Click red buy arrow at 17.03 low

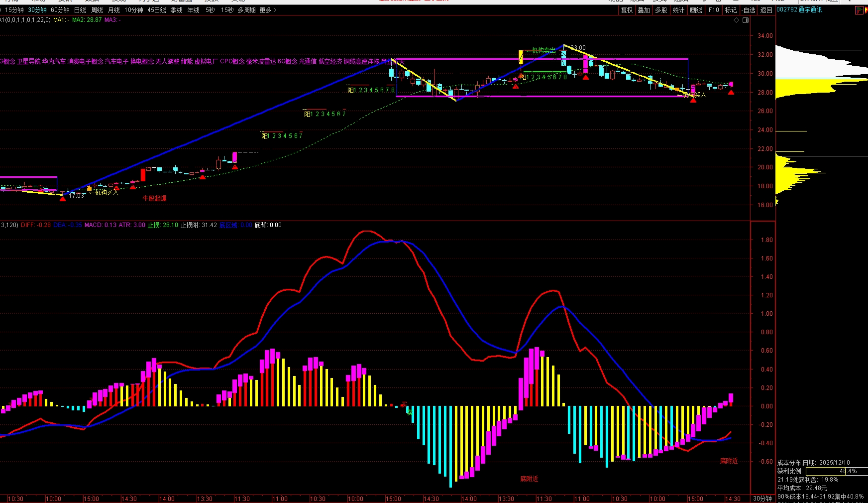tap(62, 199)
